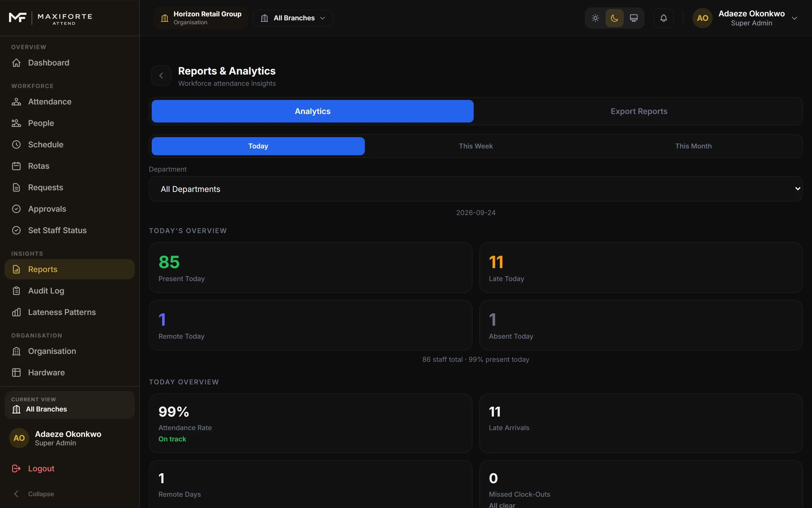
Task: Click the "Reports & Analytics" heading
Action: click(227, 71)
